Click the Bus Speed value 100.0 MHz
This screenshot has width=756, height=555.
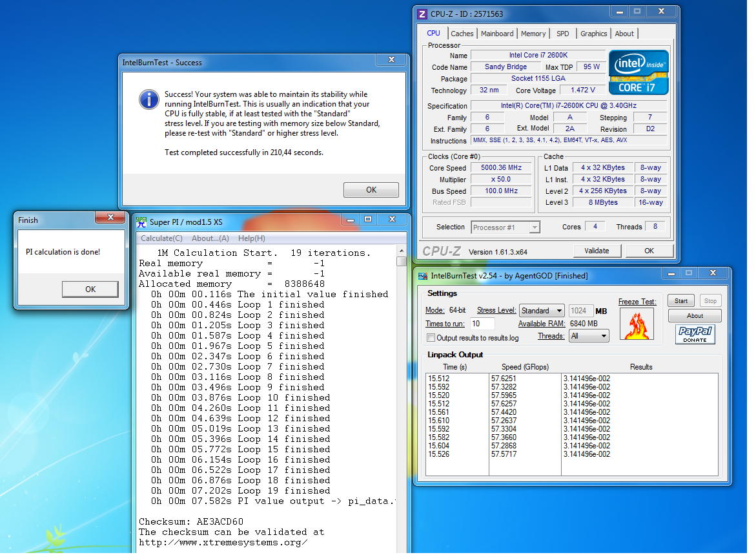[501, 191]
